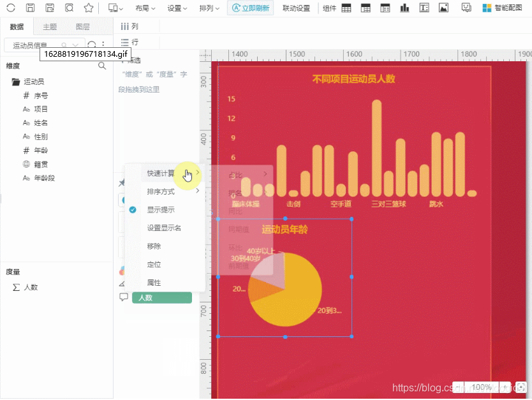This screenshot has width=532, height=400.
Task: Click the green 人数 field pill
Action: tap(162, 298)
